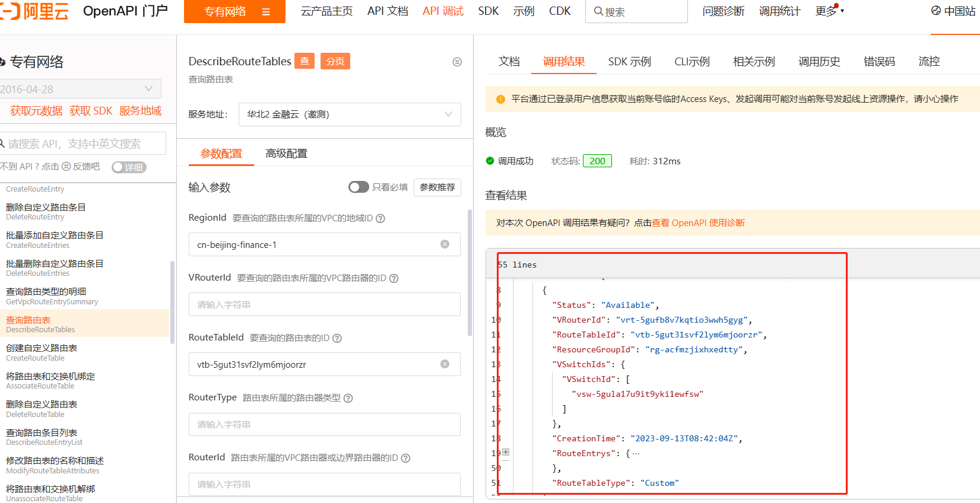Click the 获取元数据 link
Viewport: 980px width, 503px height.
(36, 111)
